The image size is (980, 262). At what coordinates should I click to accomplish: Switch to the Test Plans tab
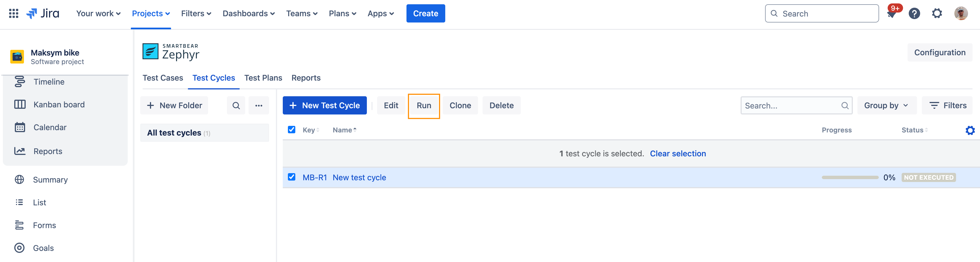click(x=263, y=78)
